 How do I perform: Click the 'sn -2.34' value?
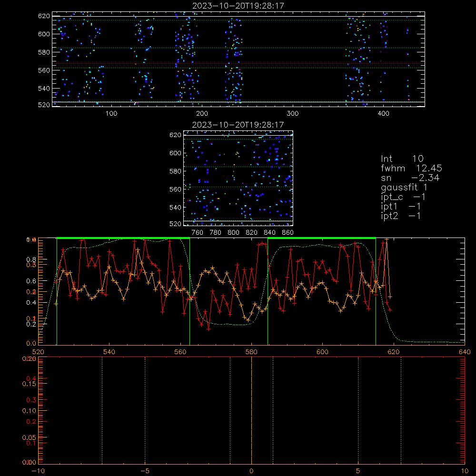[410, 178]
